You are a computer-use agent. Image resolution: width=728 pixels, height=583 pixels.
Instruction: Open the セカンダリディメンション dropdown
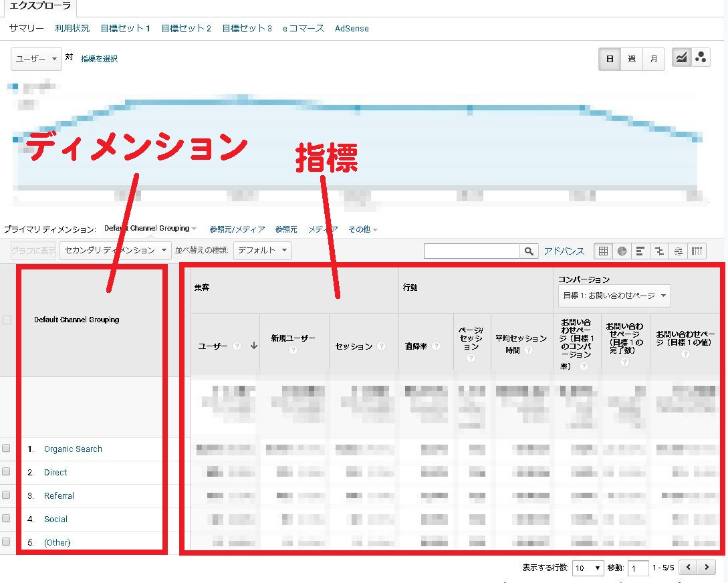(113, 251)
